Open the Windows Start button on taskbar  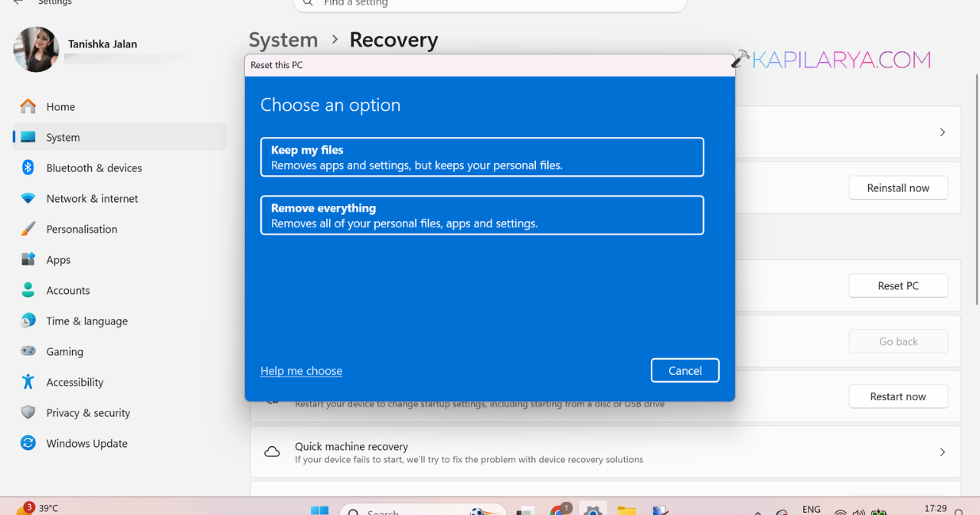click(320, 510)
